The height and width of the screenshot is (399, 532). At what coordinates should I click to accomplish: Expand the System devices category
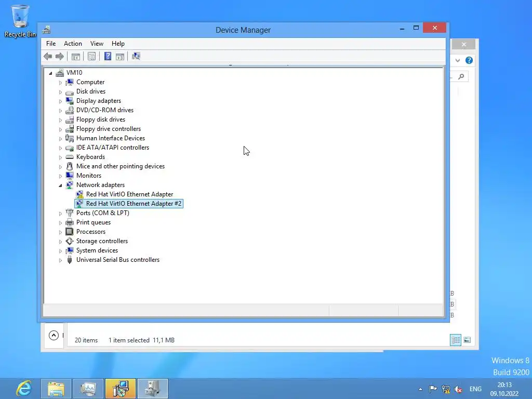click(x=60, y=251)
